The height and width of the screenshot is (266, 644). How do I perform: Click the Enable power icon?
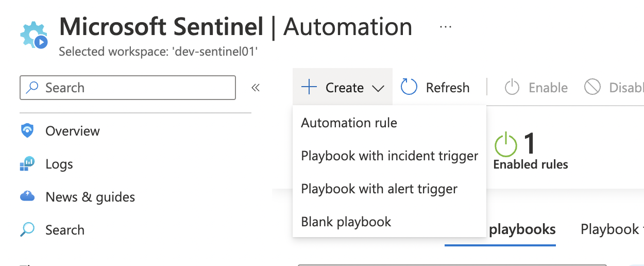pos(512,87)
